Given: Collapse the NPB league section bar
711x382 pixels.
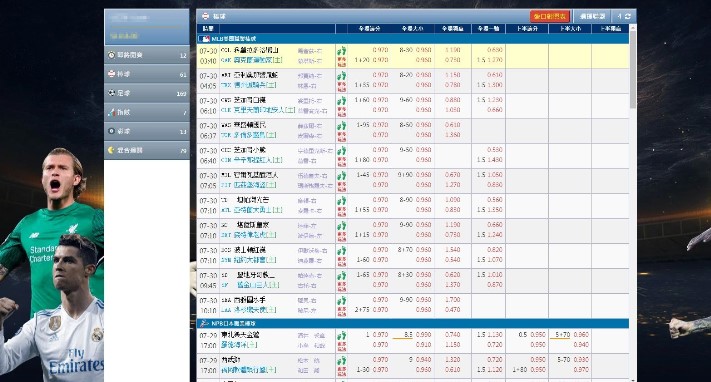Looking at the screenshot, I should pyautogui.click(x=413, y=323).
